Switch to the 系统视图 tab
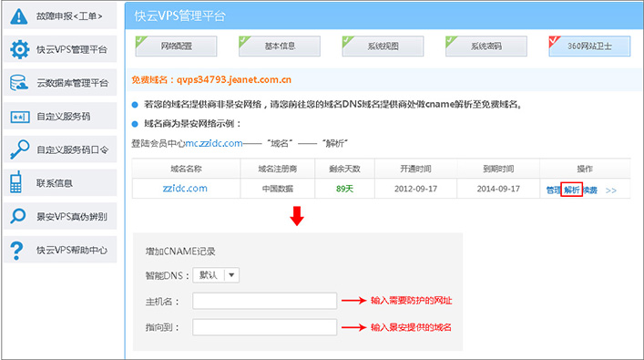The height and width of the screenshot is (360, 644). [x=383, y=46]
